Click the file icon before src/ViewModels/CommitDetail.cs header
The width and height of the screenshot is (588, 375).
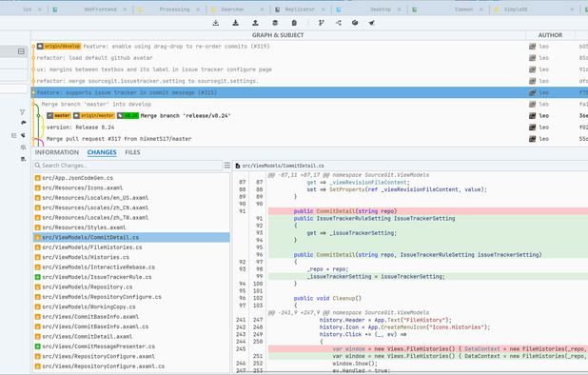(237, 166)
